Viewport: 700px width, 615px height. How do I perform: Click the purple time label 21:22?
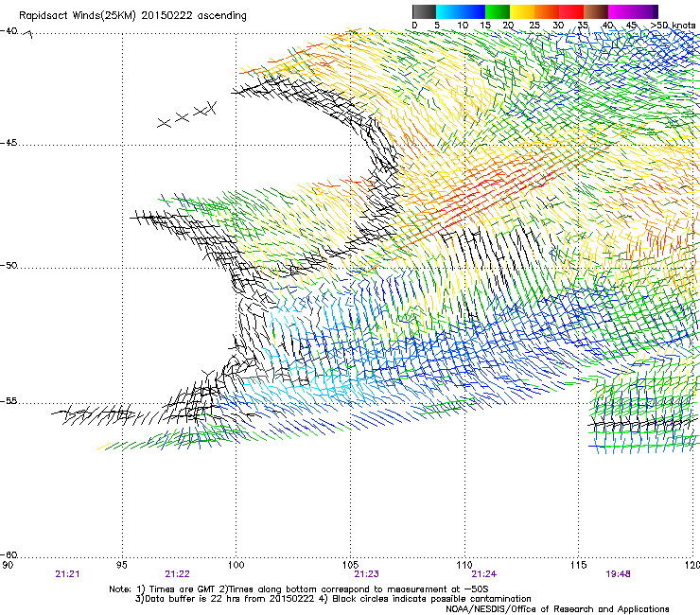pos(177,574)
